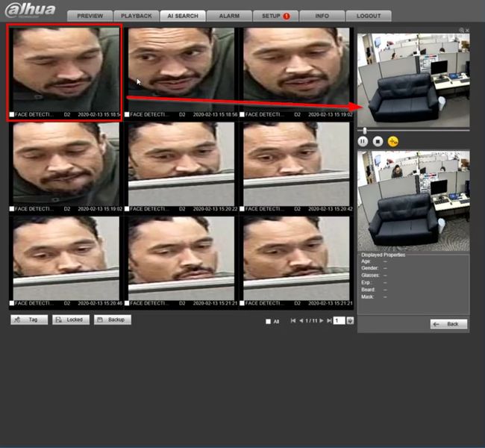Check the box for bottom-middle 15:21:21 result
The width and height of the screenshot is (485, 448).
[127, 303]
